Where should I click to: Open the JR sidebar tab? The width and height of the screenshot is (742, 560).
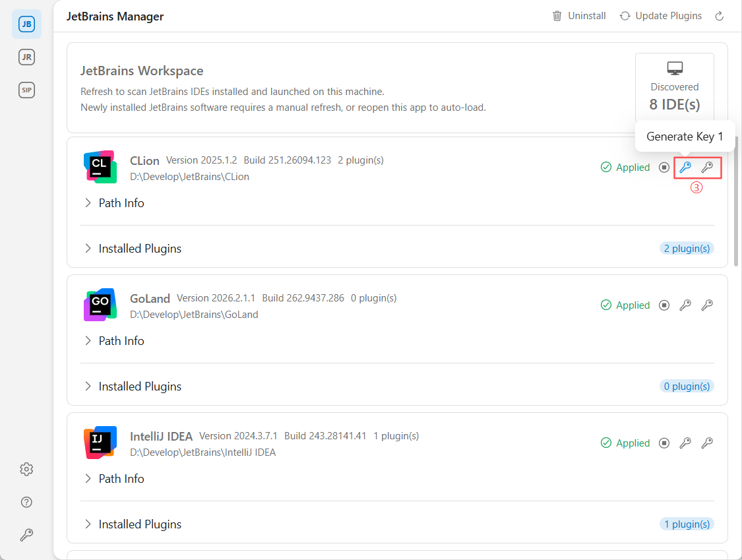(26, 57)
